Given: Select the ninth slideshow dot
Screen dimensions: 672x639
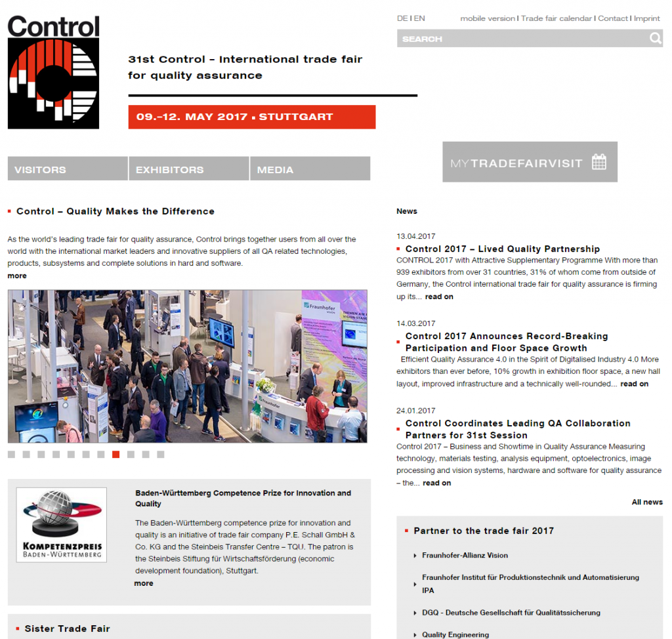Looking at the screenshot, I should tap(131, 454).
